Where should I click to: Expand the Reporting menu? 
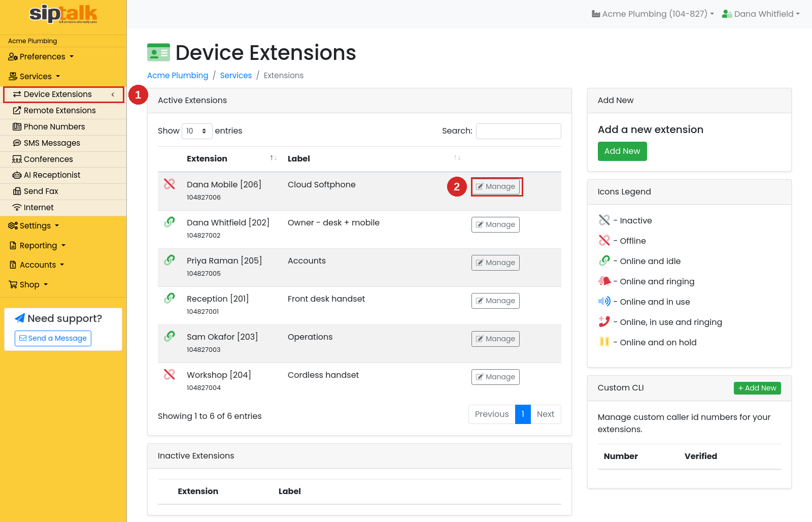[38, 245]
